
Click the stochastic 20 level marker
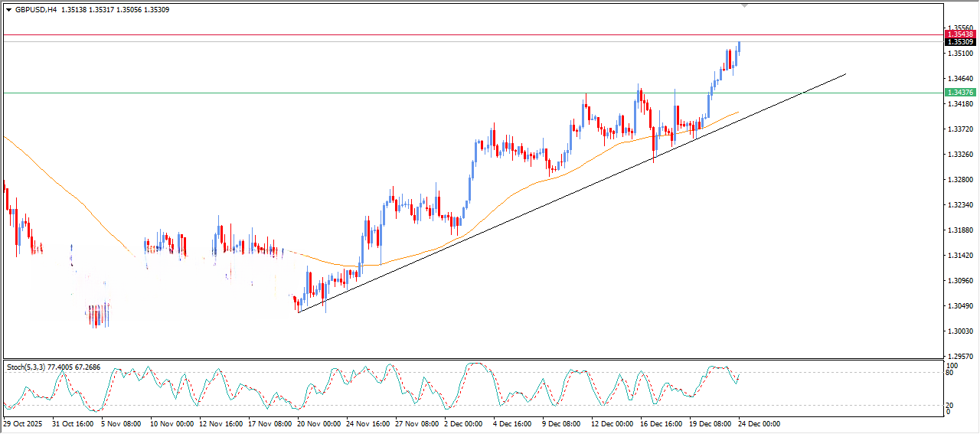949,405
